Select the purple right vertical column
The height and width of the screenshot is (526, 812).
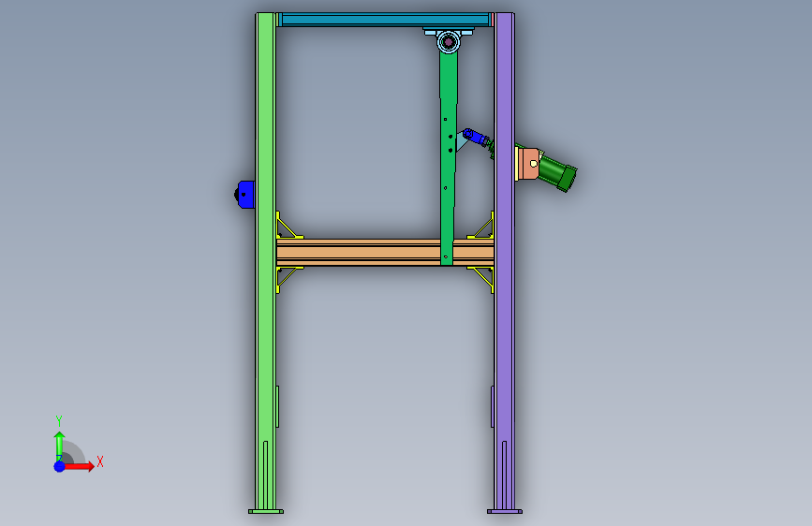pyautogui.click(x=505, y=259)
